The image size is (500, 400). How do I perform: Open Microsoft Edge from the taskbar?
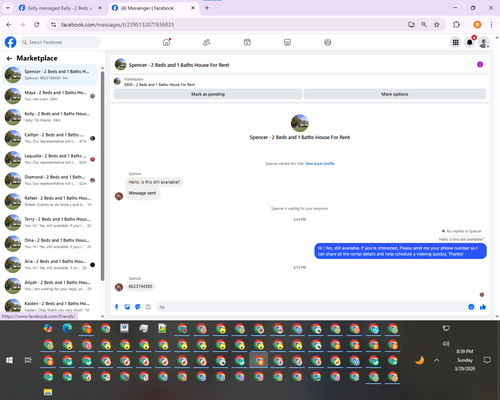pos(67,329)
